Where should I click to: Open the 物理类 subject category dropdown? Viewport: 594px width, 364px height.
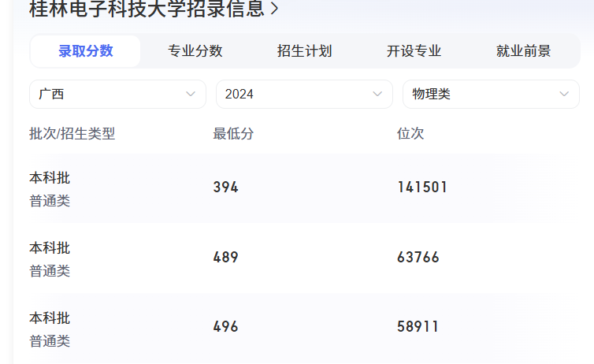tap(492, 94)
